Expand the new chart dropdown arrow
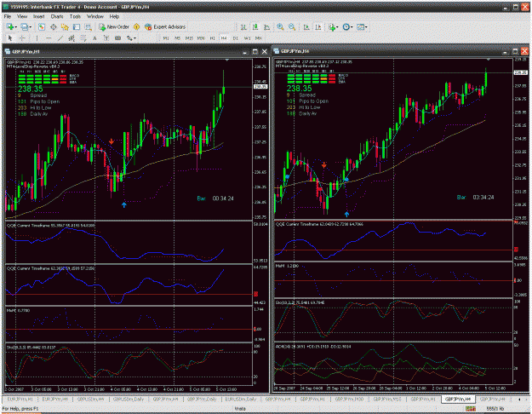The width and height of the screenshot is (532, 414). (15, 26)
